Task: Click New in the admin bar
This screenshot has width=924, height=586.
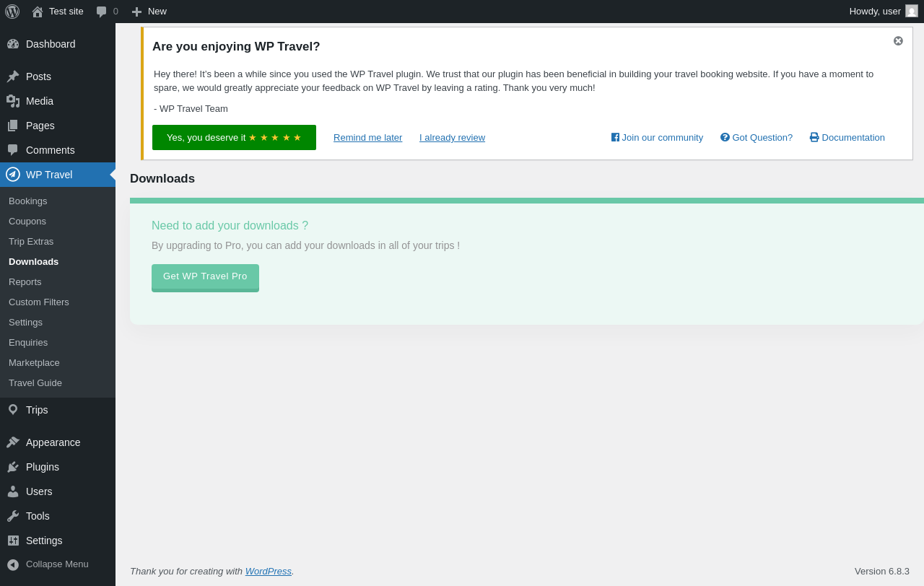Action: (x=157, y=12)
